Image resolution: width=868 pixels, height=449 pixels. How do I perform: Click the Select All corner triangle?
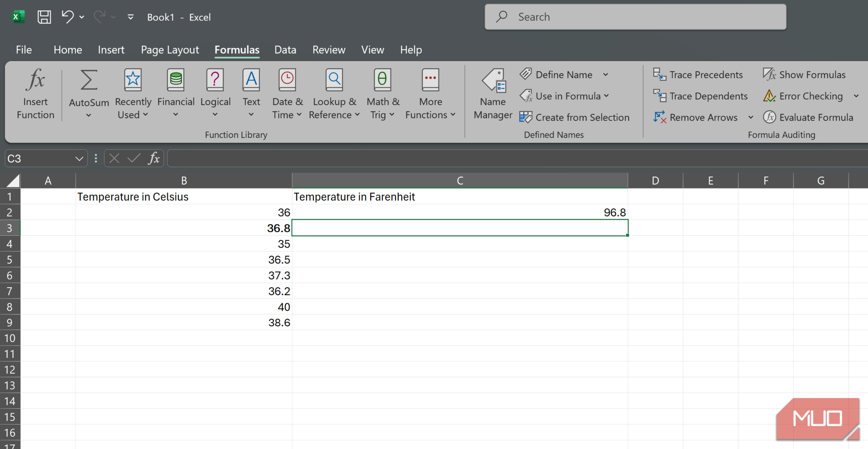pos(13,181)
